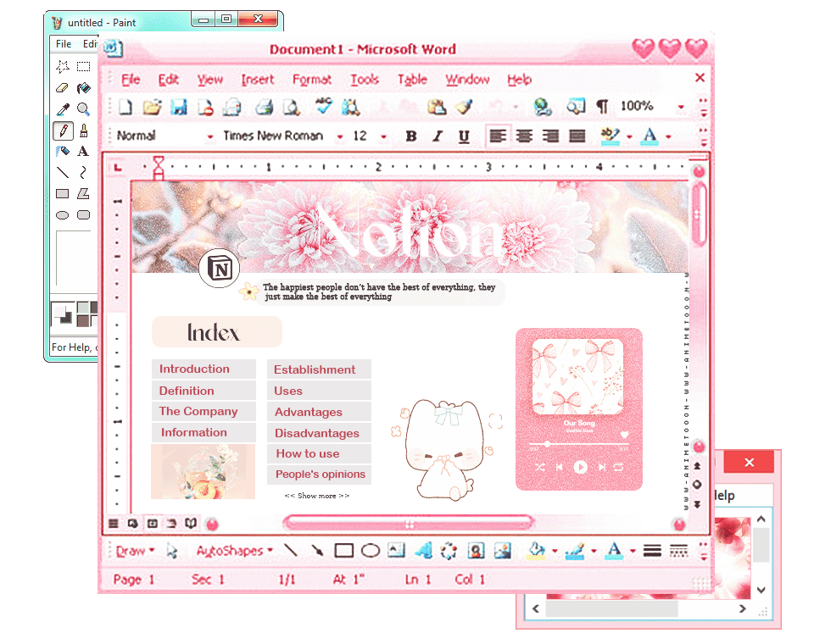Screen dimensions: 814x644
Task: Select the Fill With Color bucket in Paint
Action: 83,87
